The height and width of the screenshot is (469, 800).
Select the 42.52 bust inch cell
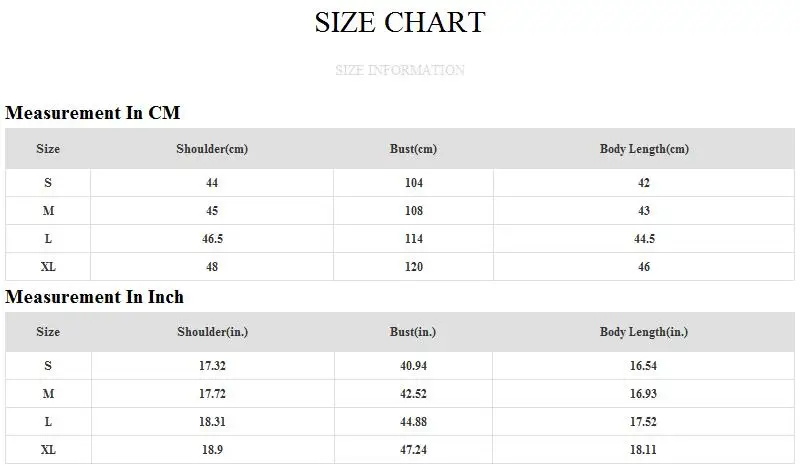413,394
